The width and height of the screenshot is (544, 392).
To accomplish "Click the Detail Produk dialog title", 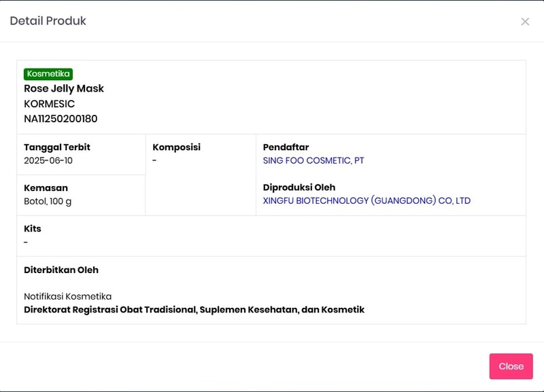I will tap(48, 21).
